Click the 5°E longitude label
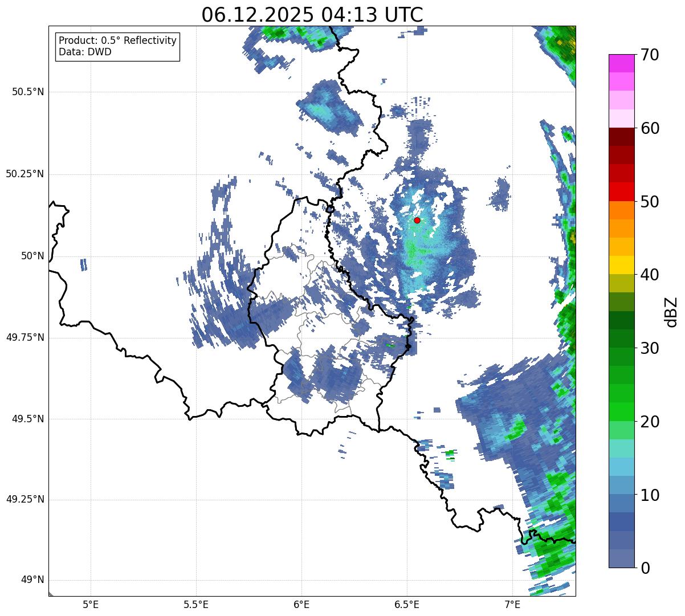The width and height of the screenshot is (685, 616). tap(91, 605)
